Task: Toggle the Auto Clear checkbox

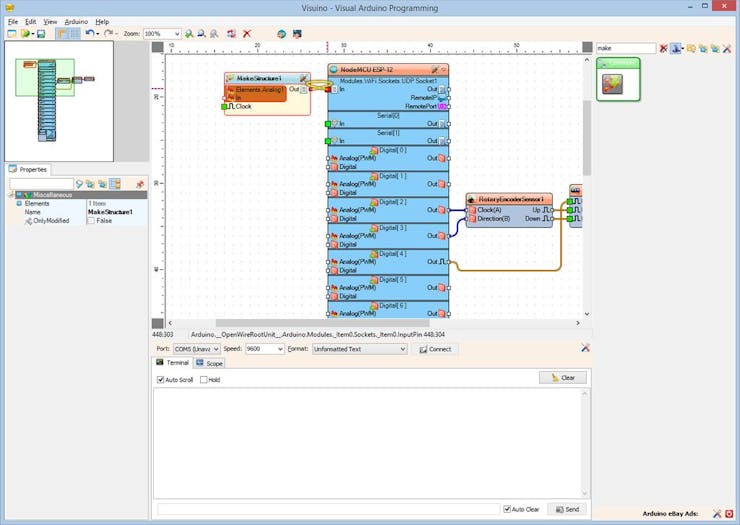Action: click(508, 509)
